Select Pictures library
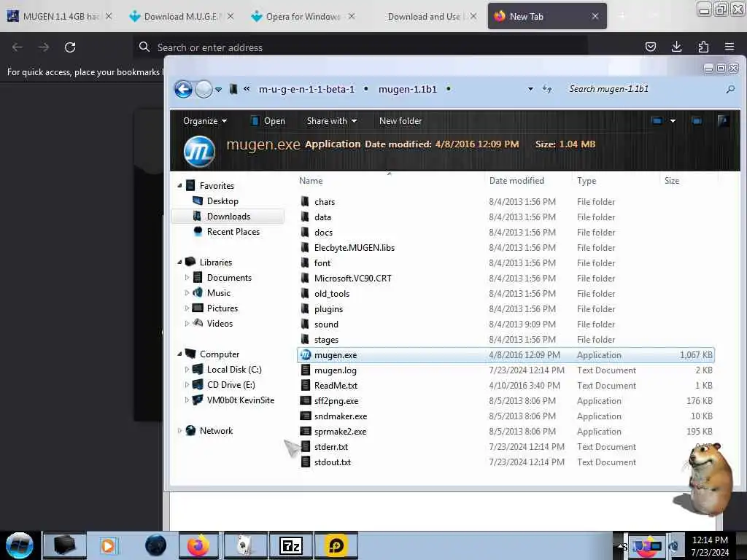 [222, 308]
